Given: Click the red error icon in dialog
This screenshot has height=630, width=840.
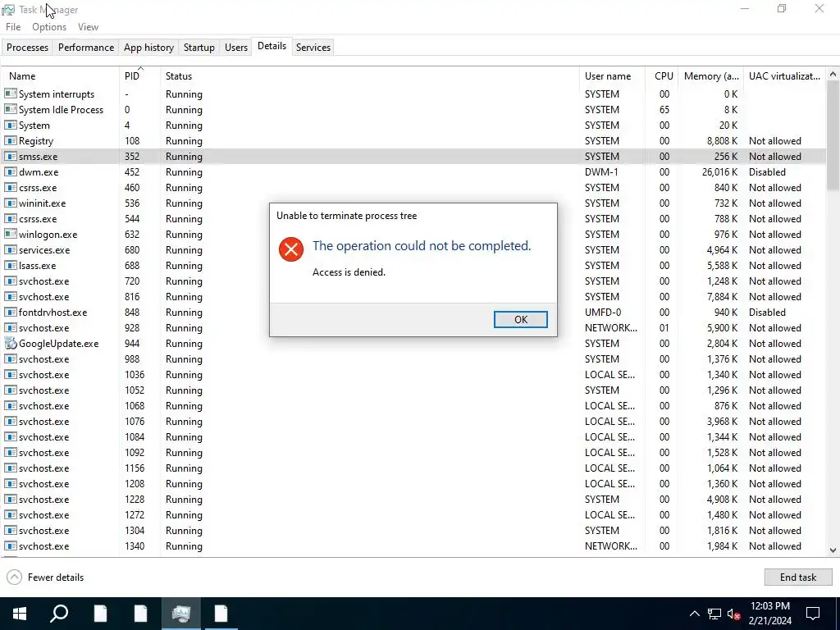Looking at the screenshot, I should pos(291,249).
